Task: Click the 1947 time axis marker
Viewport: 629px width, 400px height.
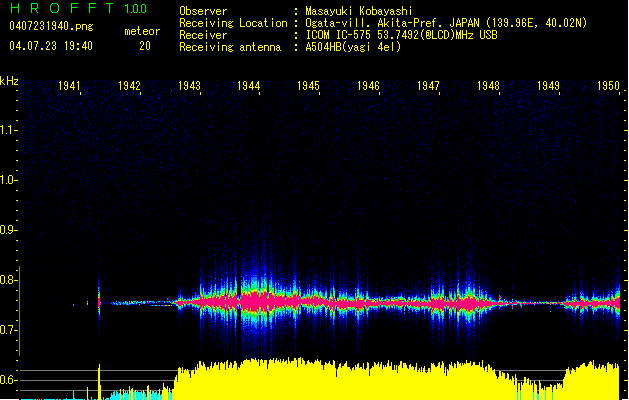Action: [428, 86]
